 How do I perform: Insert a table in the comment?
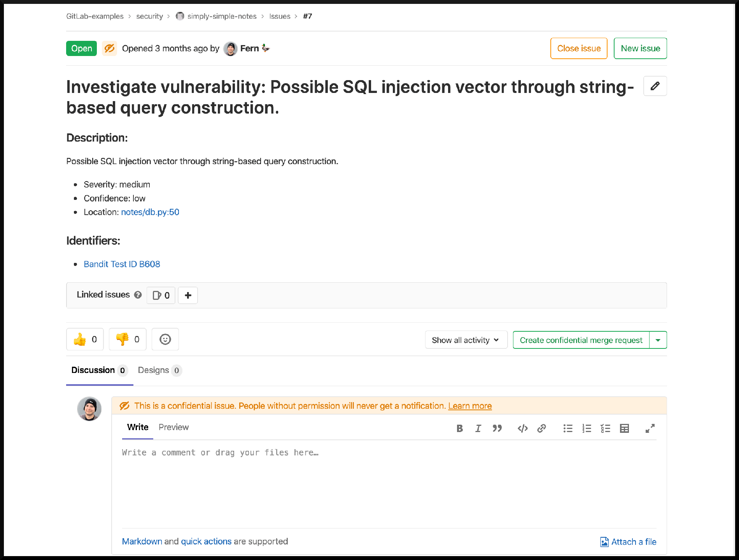pyautogui.click(x=624, y=428)
